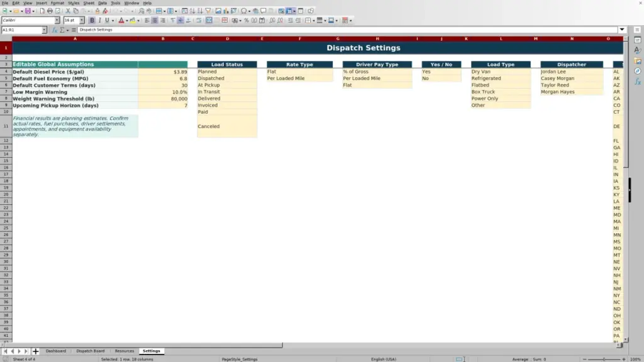Insert an image via toolbar icon
Viewport: 644px width, 362px height.
point(218,11)
